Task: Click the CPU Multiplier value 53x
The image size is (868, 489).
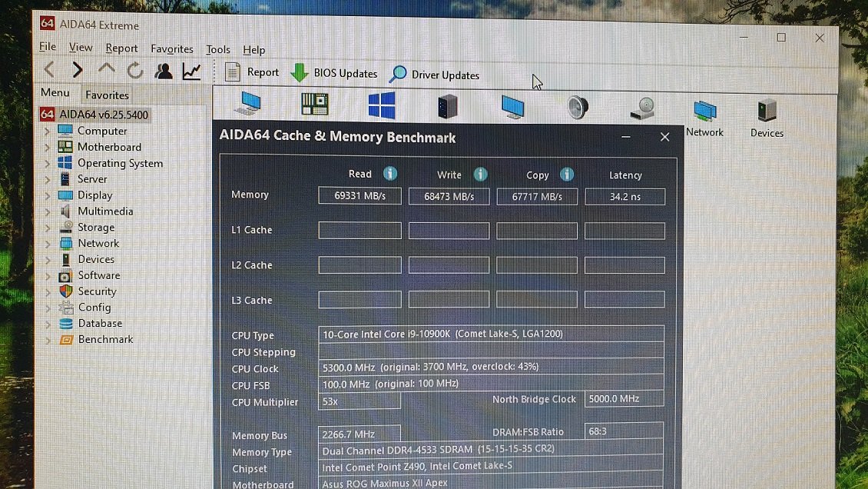Action: [359, 401]
